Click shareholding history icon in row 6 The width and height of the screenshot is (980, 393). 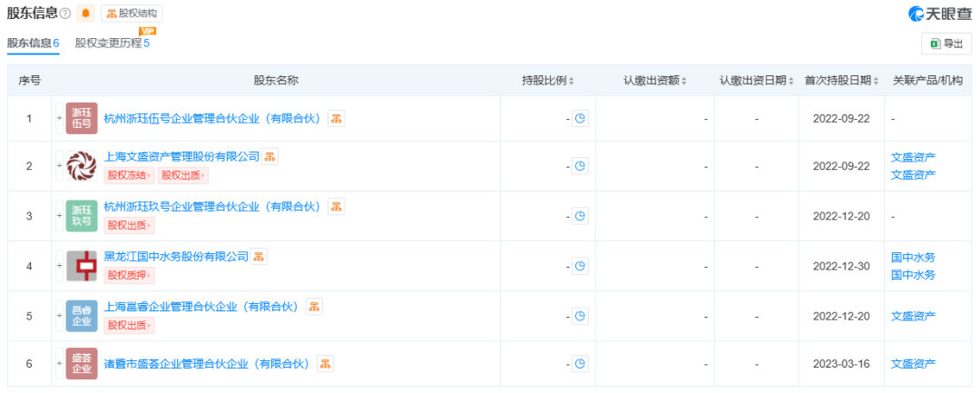(x=580, y=364)
